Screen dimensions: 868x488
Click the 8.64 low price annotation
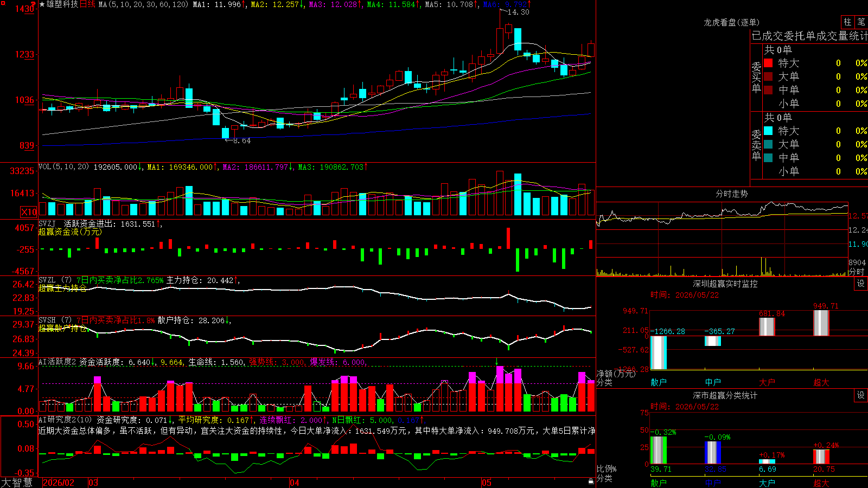[242, 140]
